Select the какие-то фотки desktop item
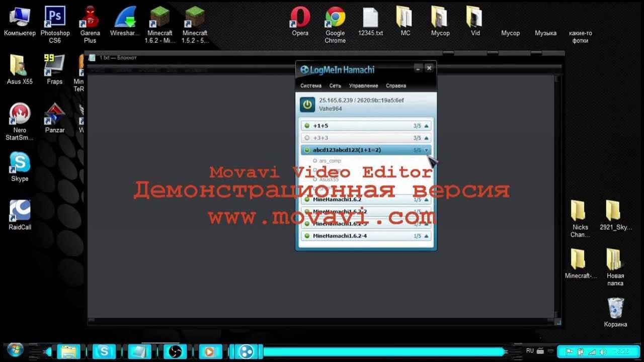The image size is (644, 362). [580, 37]
